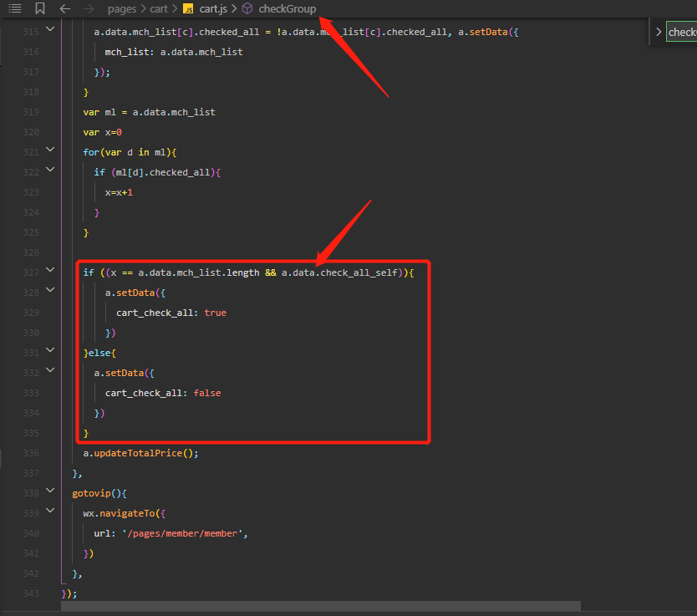This screenshot has width=697, height=616.
Task: Click line number 336 in the gutter
Action: tap(31, 453)
